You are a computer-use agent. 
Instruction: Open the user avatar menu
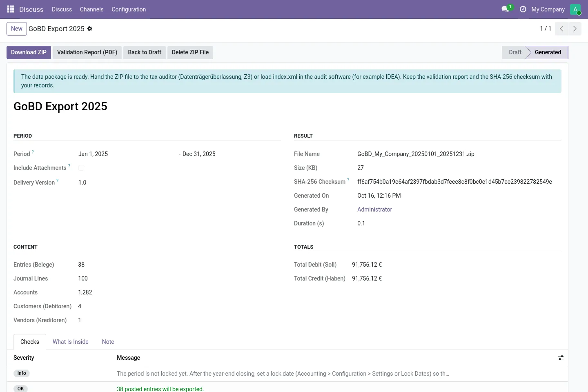click(575, 9)
